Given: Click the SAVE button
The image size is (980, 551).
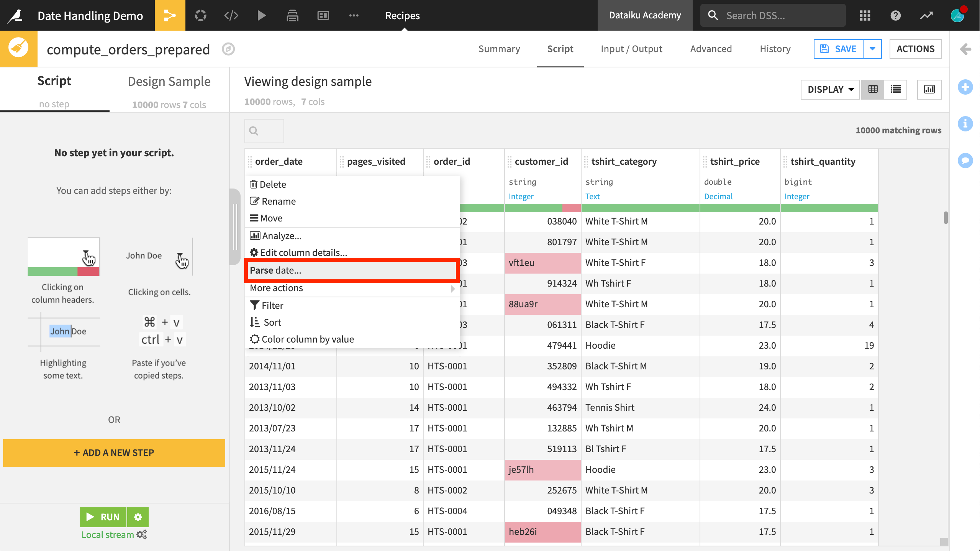Looking at the screenshot, I should [x=838, y=49].
